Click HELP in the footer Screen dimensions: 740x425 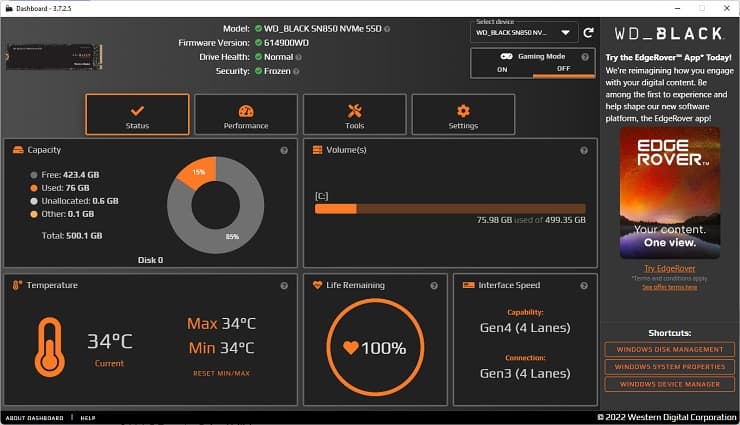point(88,418)
